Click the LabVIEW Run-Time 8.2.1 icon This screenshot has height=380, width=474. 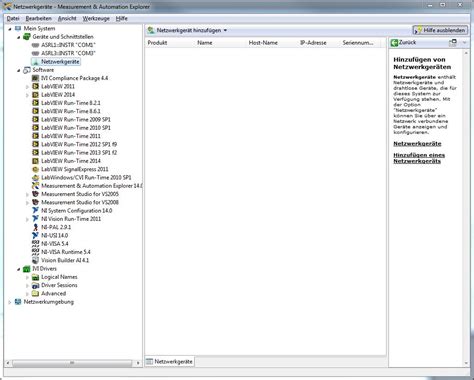[35, 103]
